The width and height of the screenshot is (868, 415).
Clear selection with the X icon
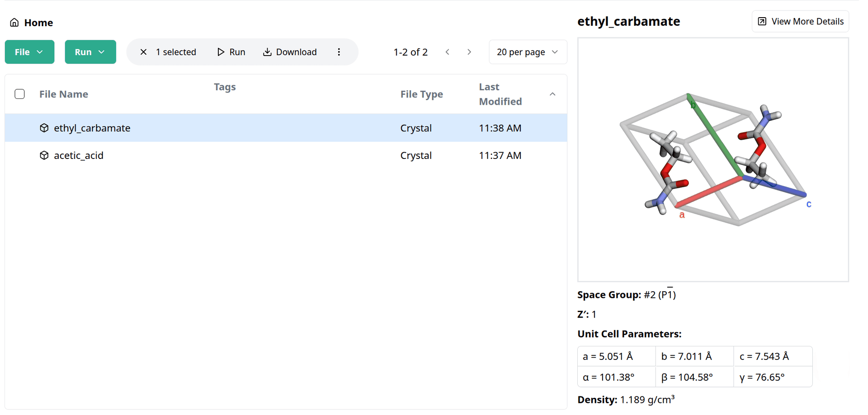pos(143,52)
